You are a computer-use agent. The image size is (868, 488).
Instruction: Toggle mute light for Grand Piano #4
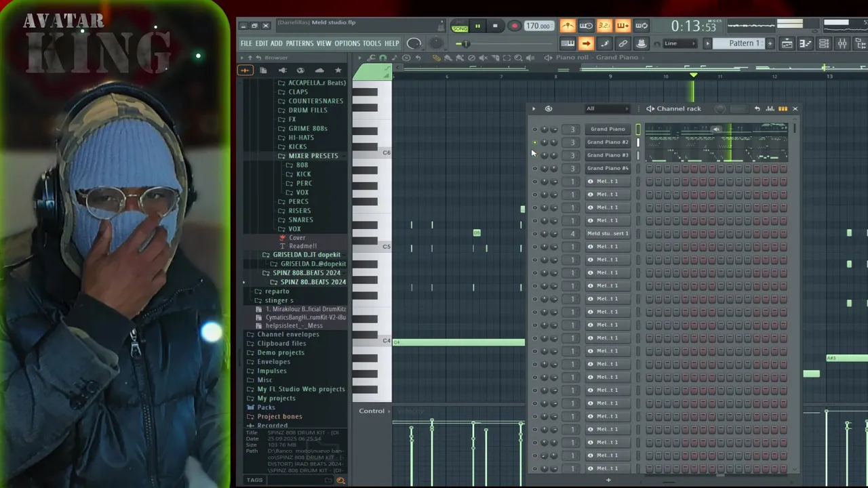[x=534, y=168]
